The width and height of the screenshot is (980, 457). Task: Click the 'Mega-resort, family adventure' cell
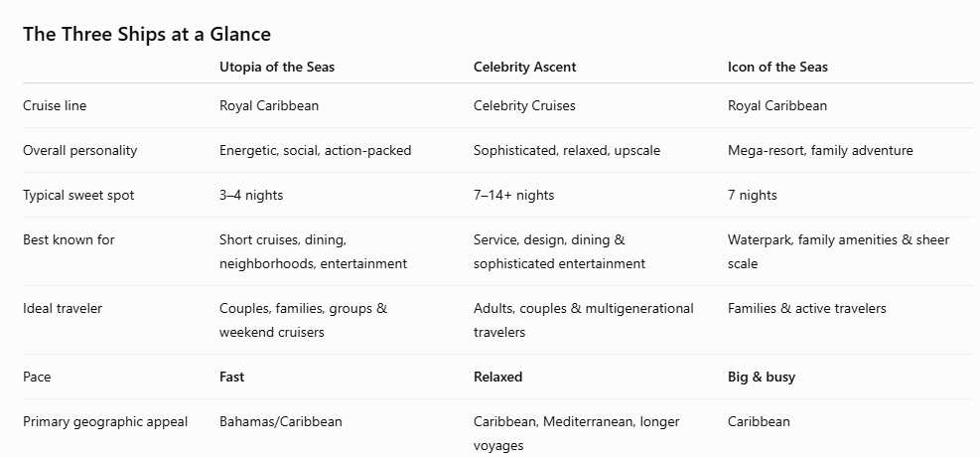point(820,151)
